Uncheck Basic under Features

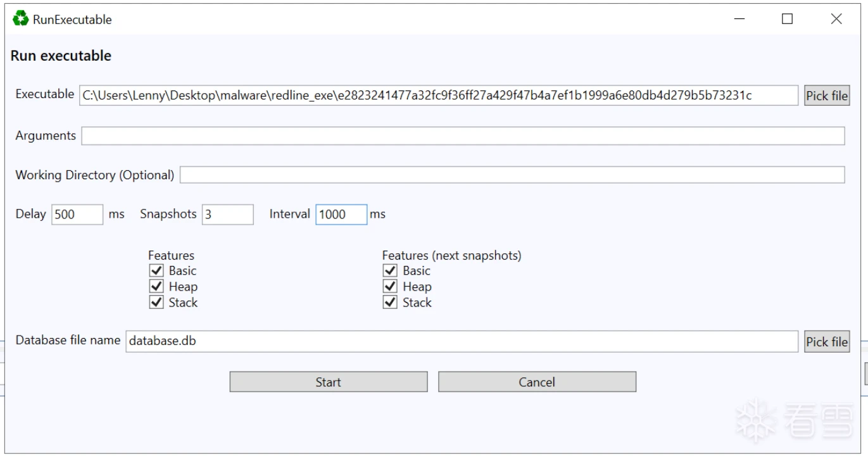point(156,271)
